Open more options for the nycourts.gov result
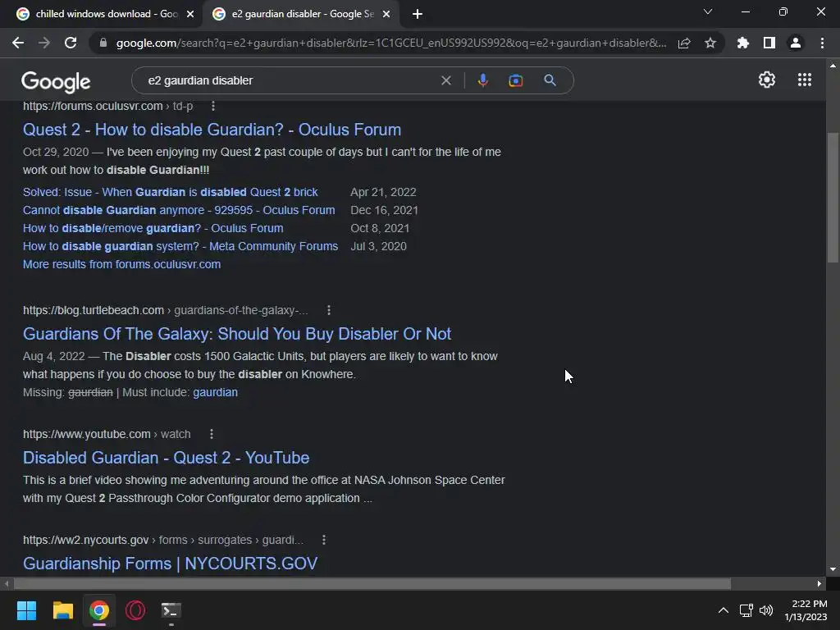 [x=323, y=540]
